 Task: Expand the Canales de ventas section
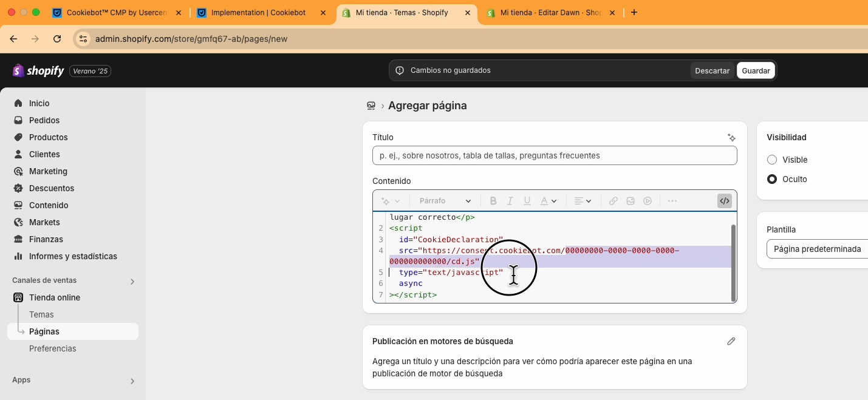point(132,281)
